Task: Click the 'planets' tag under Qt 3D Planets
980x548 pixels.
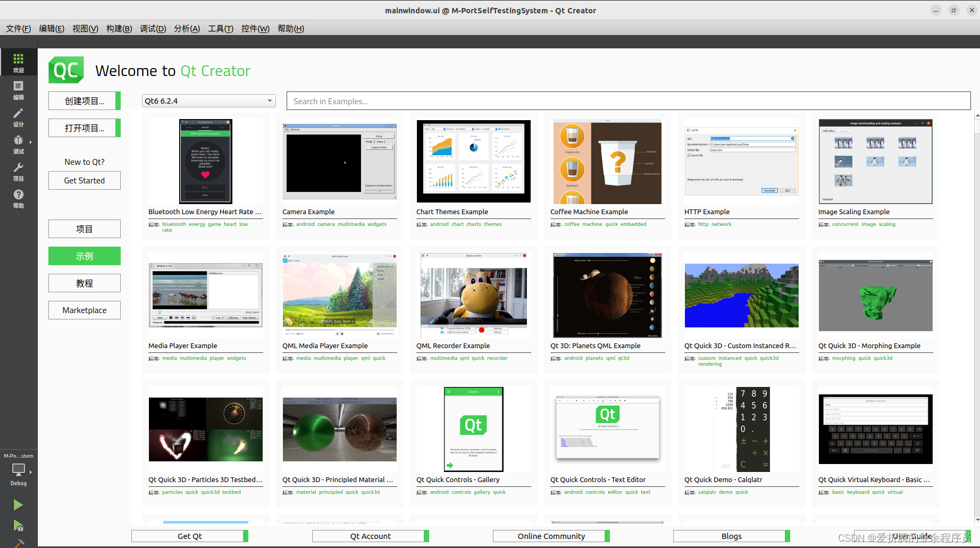Action: 594,358
